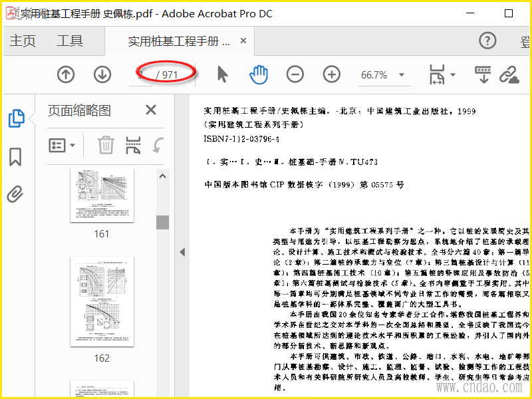Click the page label 161

(102, 234)
